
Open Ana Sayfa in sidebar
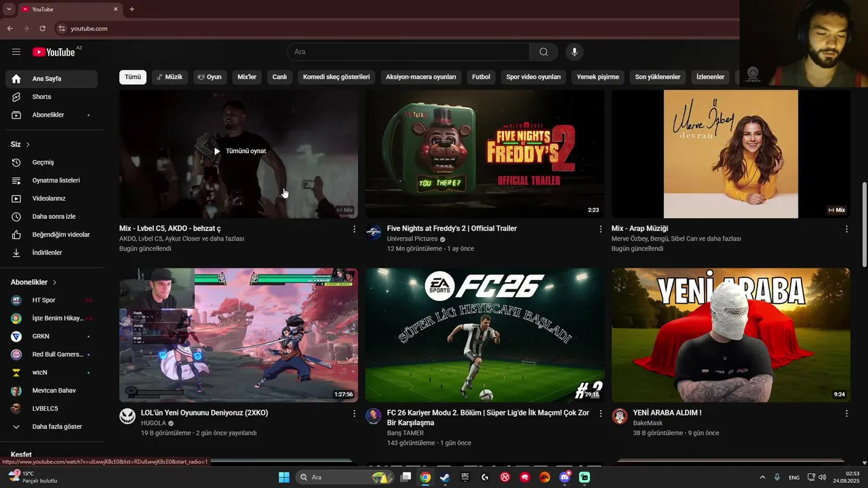pos(52,79)
